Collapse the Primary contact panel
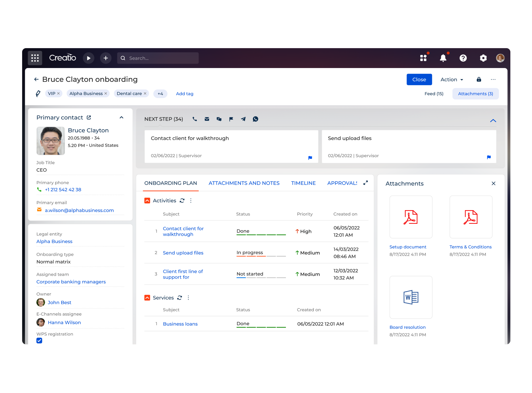This screenshot has width=532, height=393. coord(121,117)
